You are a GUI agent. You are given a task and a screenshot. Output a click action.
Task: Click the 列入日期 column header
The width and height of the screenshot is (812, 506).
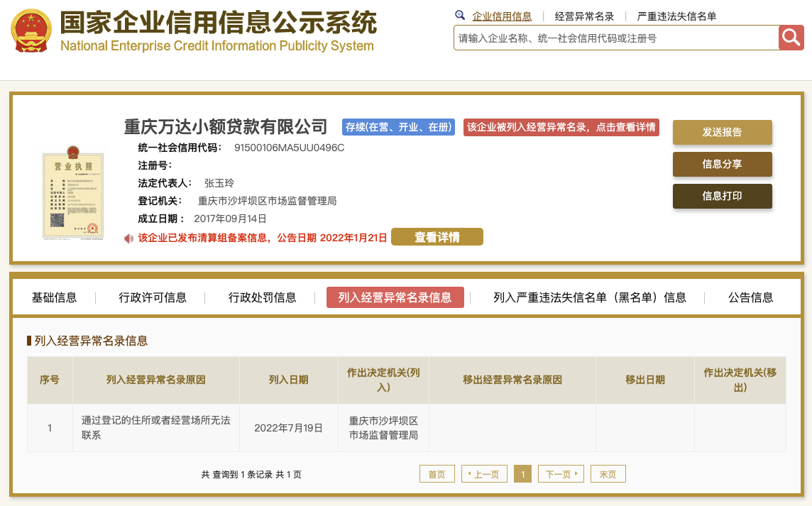click(x=288, y=380)
